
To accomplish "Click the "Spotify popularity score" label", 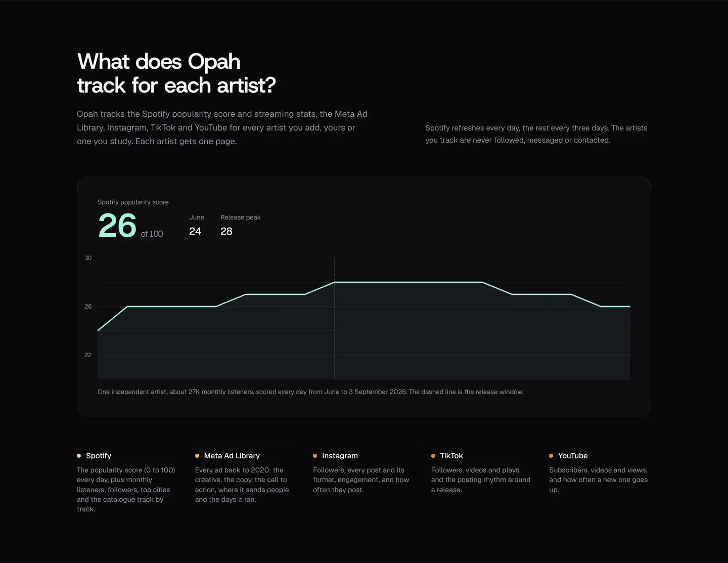I will (x=133, y=202).
